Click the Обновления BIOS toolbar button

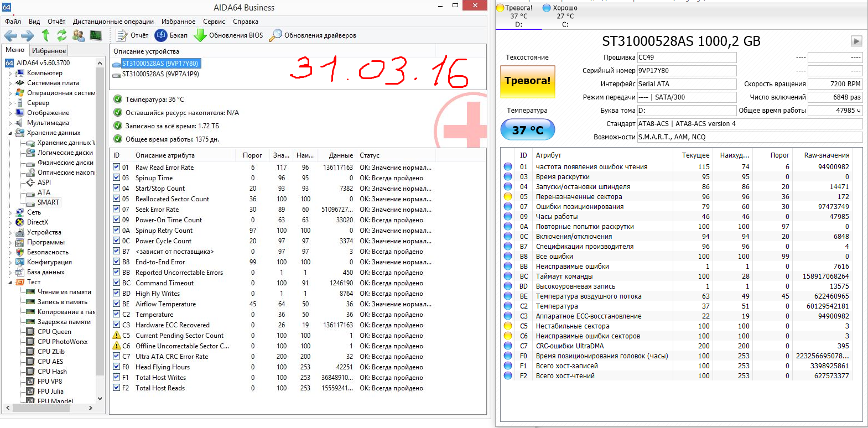coord(228,35)
